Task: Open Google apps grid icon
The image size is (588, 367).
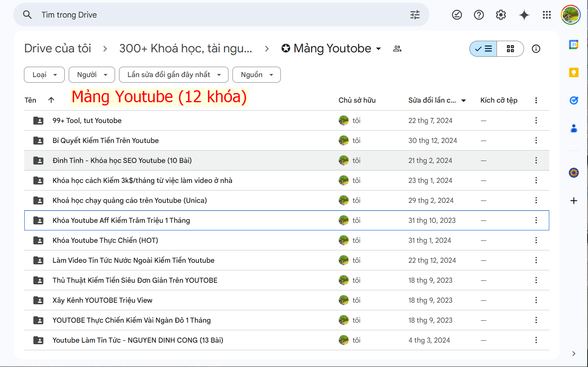Action: point(547,15)
